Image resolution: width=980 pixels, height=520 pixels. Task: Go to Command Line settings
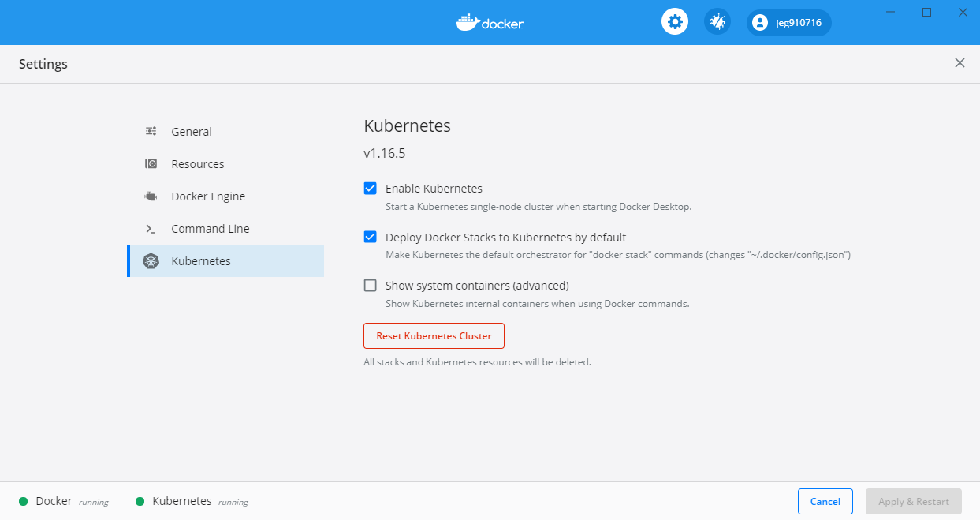coord(225,229)
